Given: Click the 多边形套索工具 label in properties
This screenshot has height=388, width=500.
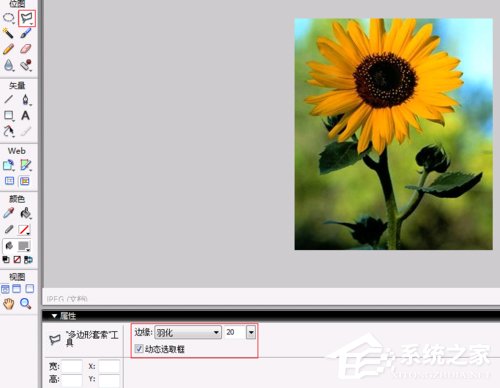Looking at the screenshot, I should click(x=92, y=338).
